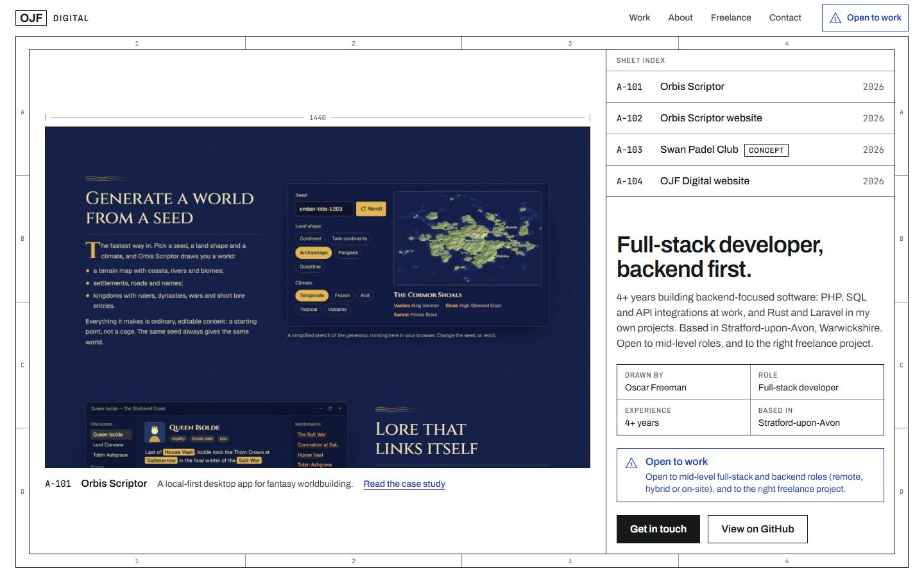Open View on GitHub
The width and height of the screenshot is (924, 578).
tap(758, 529)
